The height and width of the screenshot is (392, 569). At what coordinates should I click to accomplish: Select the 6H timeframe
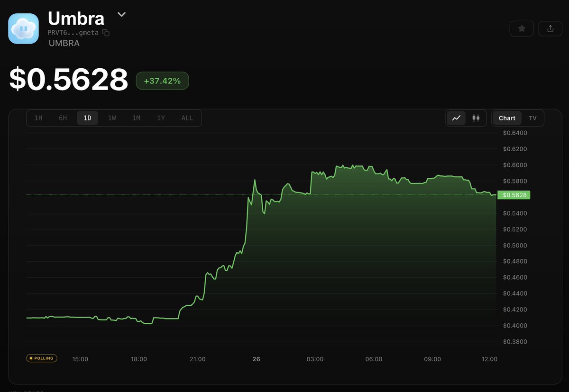tap(63, 118)
